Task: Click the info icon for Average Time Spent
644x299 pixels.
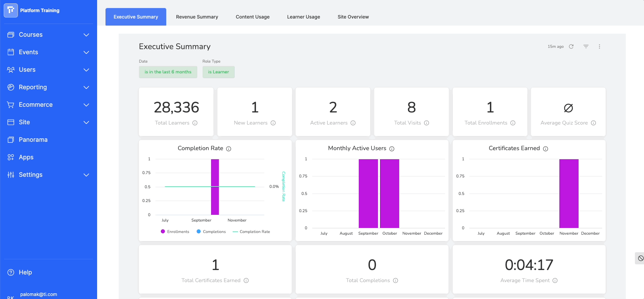Action: [x=555, y=280]
